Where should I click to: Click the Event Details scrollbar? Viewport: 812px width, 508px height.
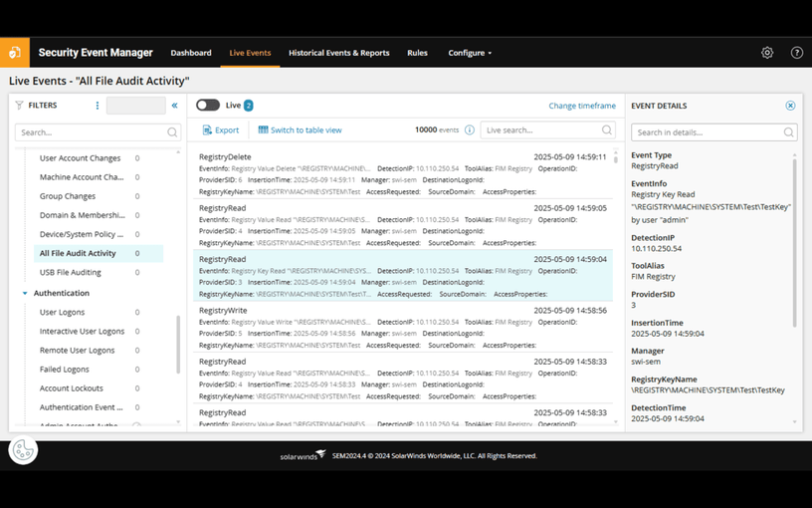pyautogui.click(x=794, y=243)
